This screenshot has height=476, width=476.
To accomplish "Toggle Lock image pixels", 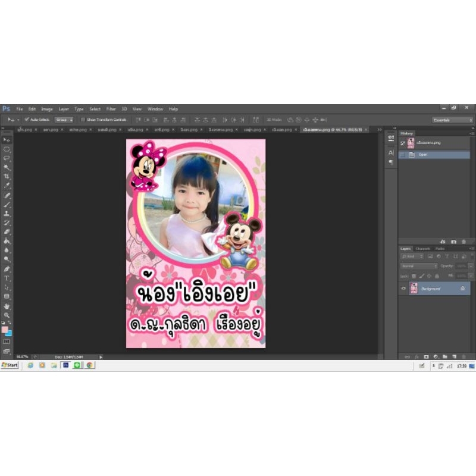I will pyautogui.click(x=422, y=276).
